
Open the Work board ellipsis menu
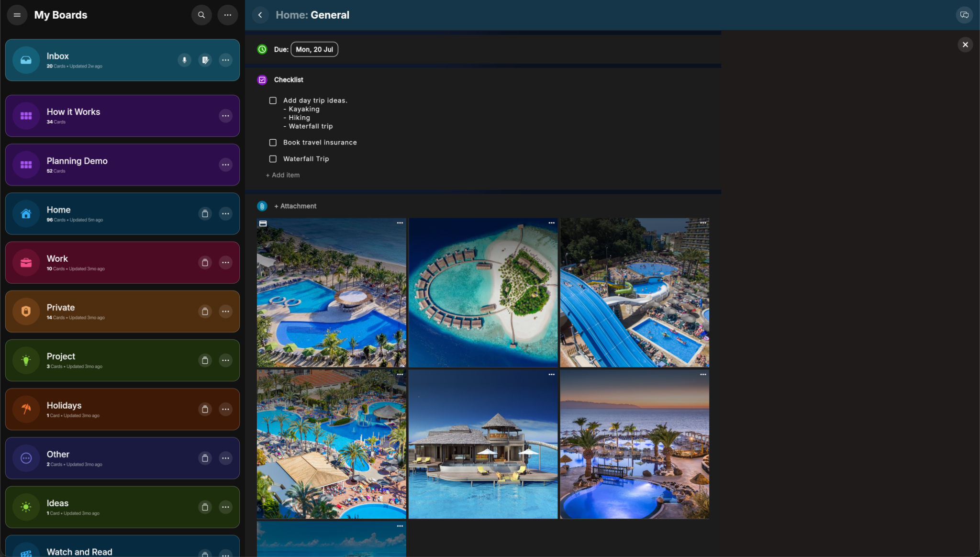pos(225,263)
